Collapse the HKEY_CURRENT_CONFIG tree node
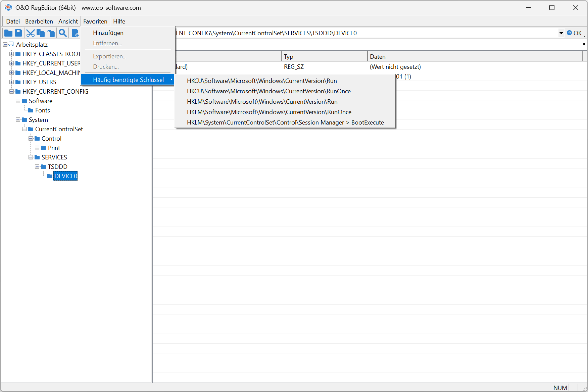This screenshot has width=588, height=392. [12, 92]
